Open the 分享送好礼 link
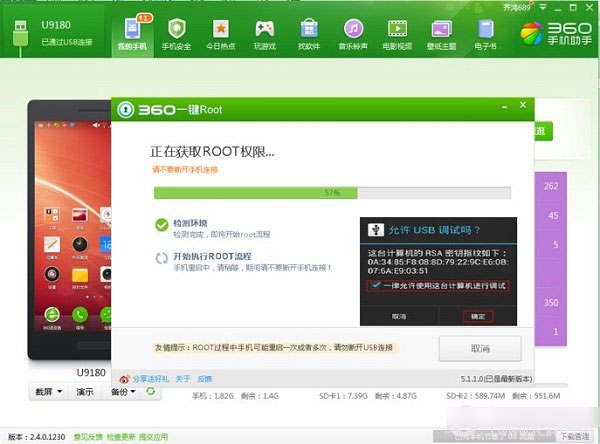The image size is (600, 444). (151, 379)
